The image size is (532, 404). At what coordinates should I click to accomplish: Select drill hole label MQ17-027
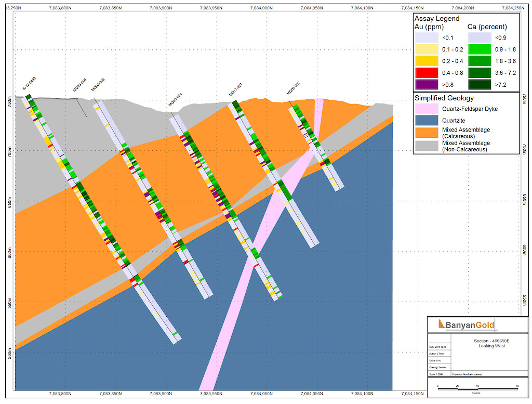pyautogui.click(x=235, y=89)
